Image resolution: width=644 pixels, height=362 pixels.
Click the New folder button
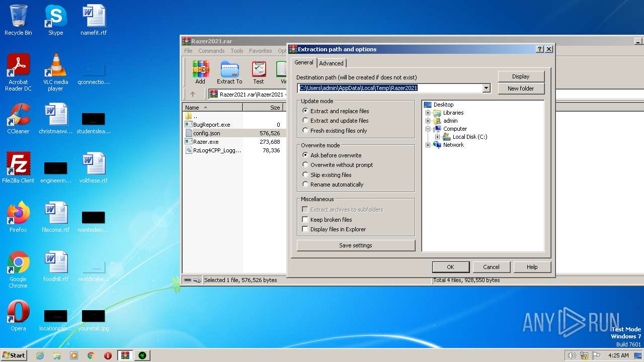(521, 88)
